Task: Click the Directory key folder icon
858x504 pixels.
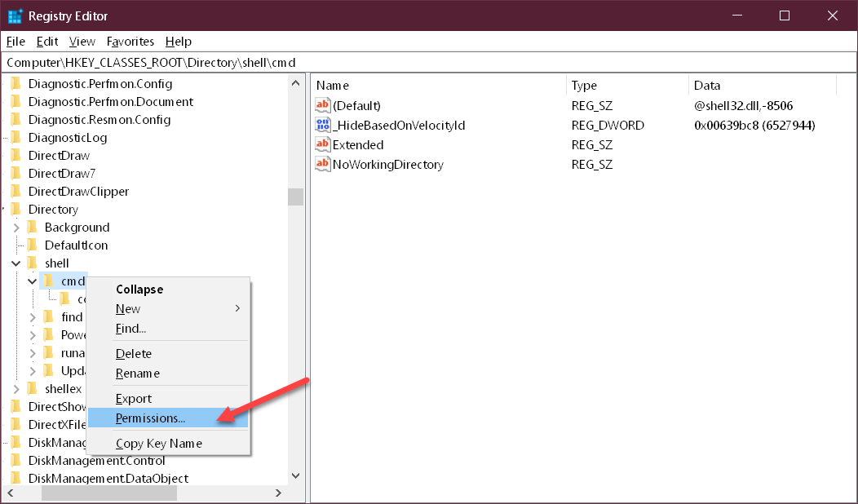Action: (x=15, y=210)
